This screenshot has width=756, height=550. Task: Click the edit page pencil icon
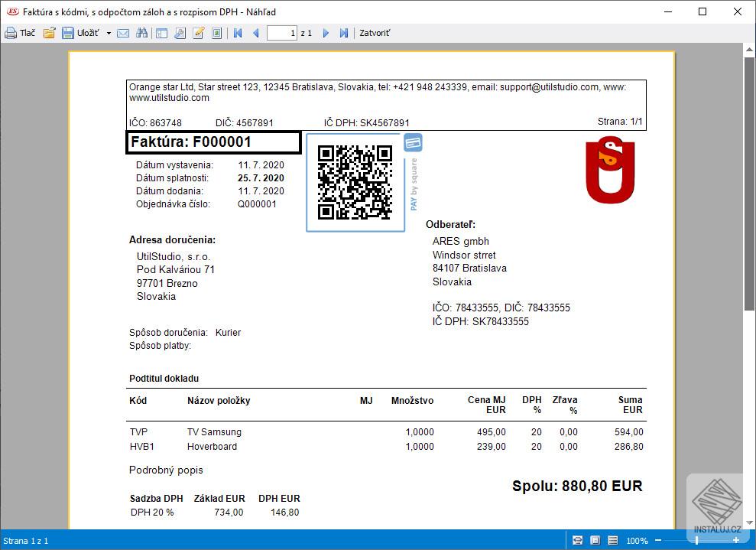[x=199, y=33]
